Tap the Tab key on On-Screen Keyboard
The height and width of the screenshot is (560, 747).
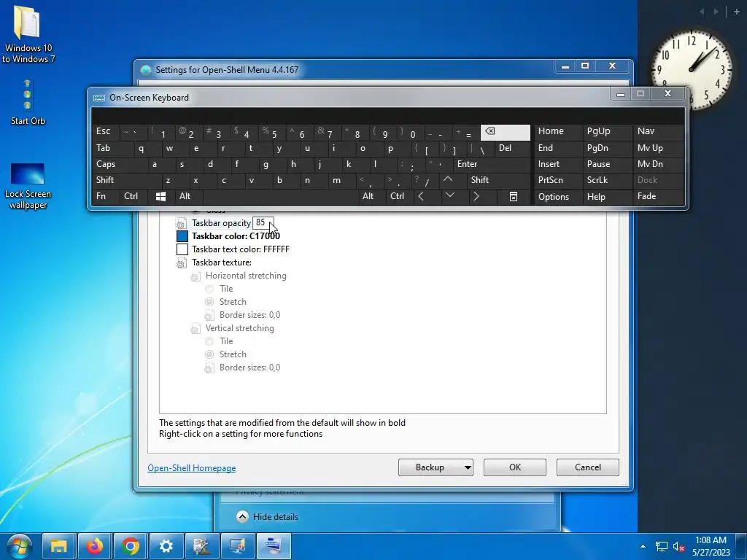[x=112, y=148]
